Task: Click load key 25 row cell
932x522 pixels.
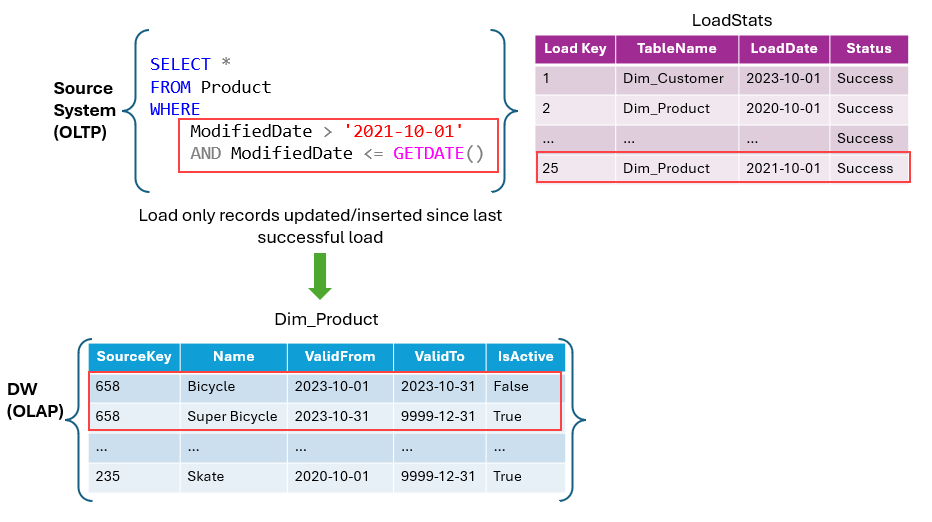Action: 575,168
